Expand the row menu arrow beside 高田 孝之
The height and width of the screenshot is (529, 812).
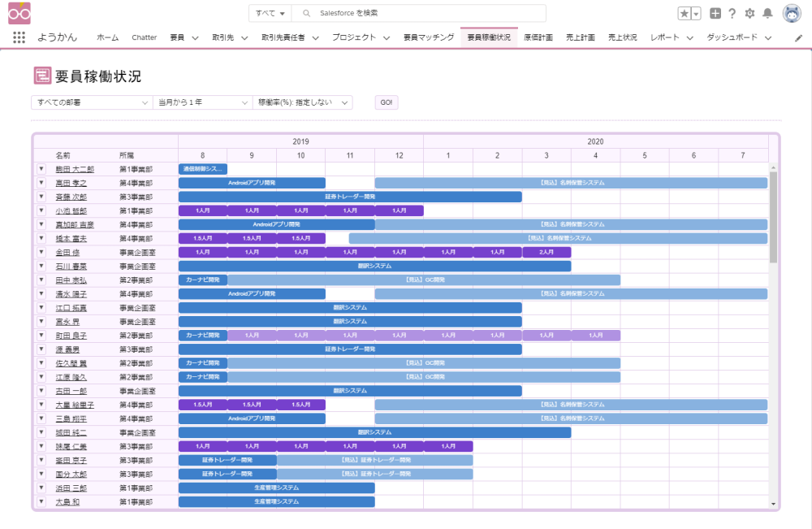pyautogui.click(x=41, y=183)
